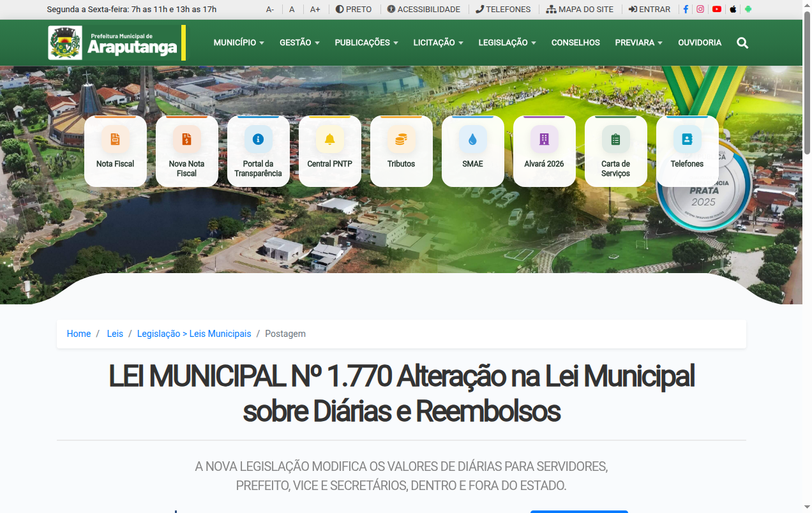
Task: Increase font size with A+
Action: pos(315,10)
